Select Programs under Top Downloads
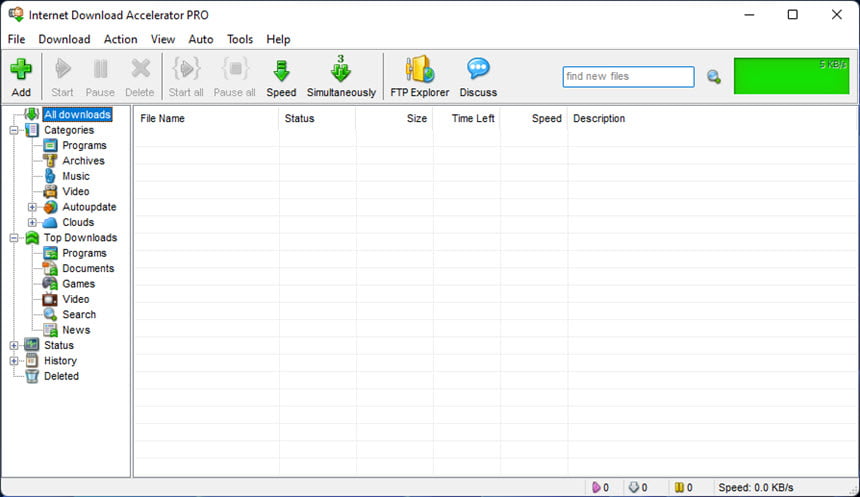 click(x=84, y=253)
